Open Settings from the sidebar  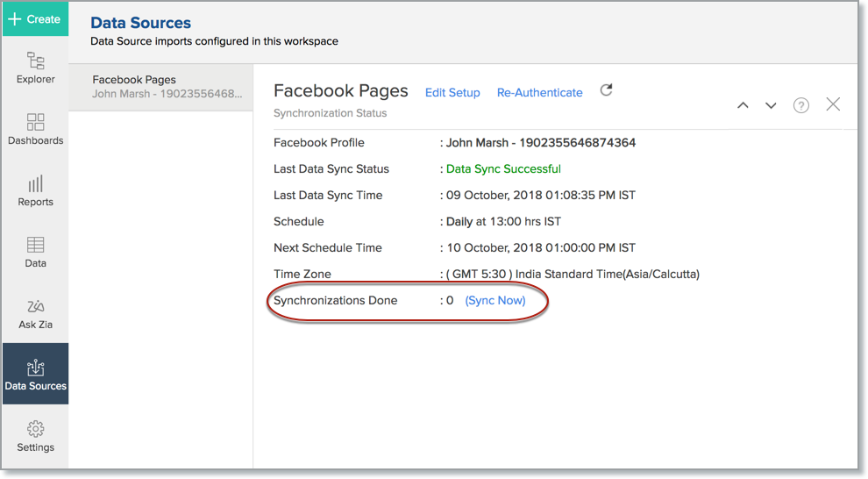35,436
